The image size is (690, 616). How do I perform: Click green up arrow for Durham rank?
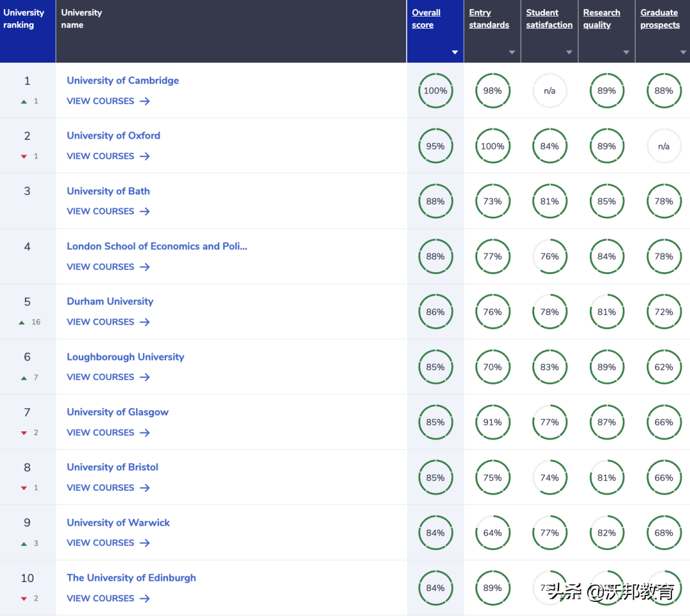(22, 323)
